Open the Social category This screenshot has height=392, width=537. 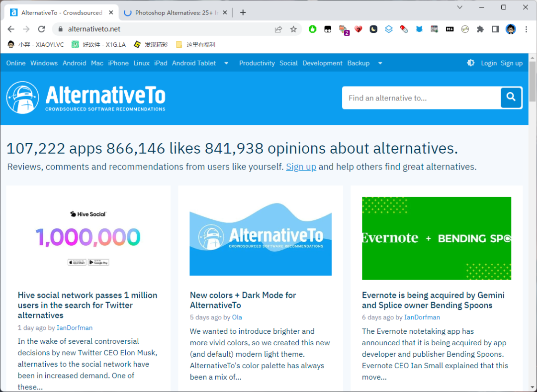click(288, 63)
